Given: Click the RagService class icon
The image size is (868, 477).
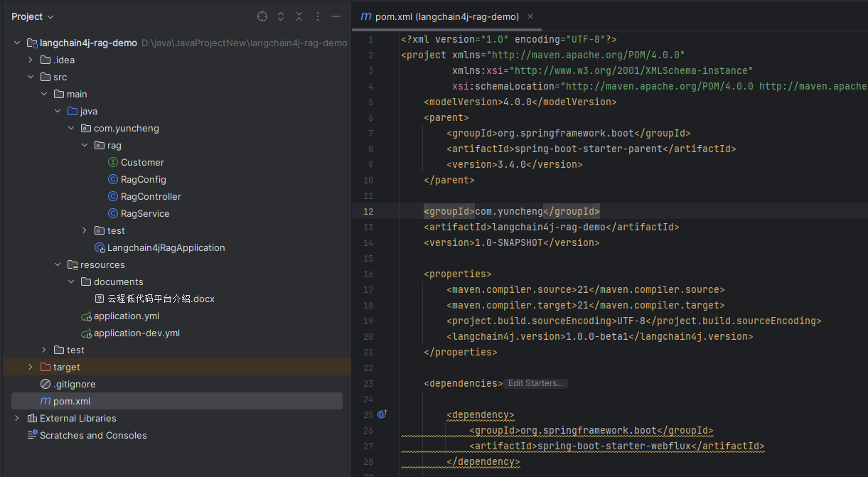Looking at the screenshot, I should tap(112, 213).
